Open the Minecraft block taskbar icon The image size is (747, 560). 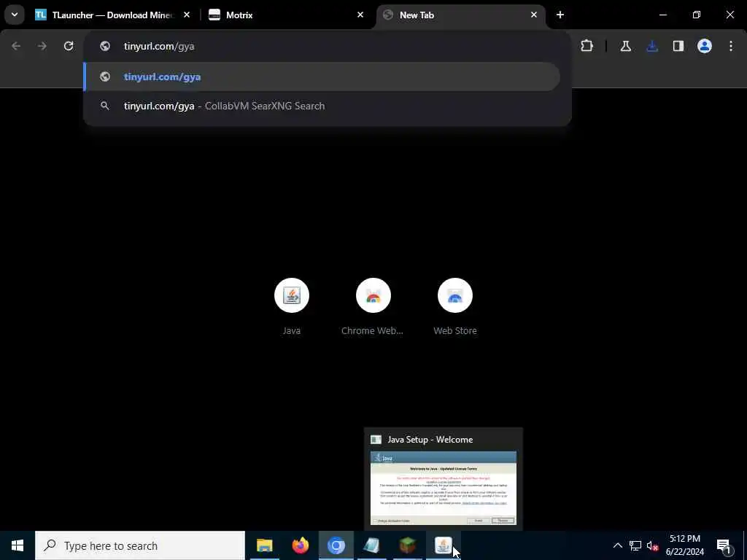point(407,545)
